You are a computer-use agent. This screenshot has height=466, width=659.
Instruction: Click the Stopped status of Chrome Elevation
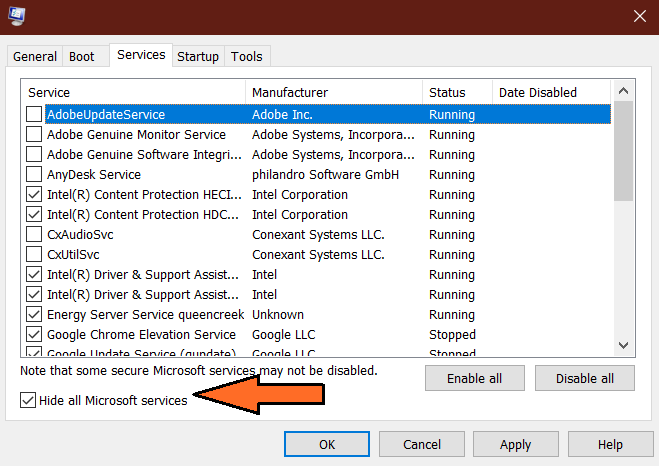point(452,335)
